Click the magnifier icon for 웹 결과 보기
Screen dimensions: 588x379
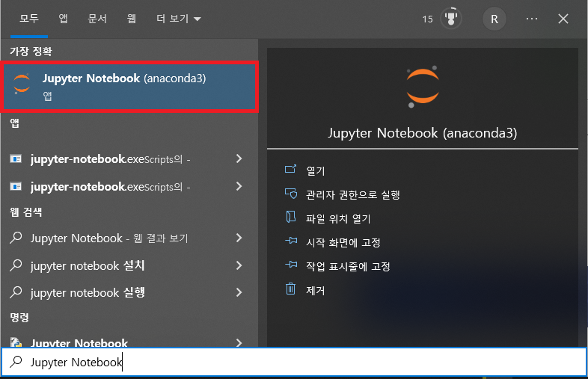(x=16, y=237)
